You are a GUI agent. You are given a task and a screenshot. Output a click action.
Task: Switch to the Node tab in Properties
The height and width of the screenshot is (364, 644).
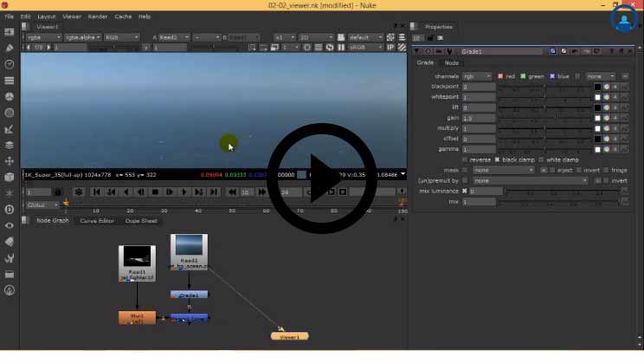452,63
